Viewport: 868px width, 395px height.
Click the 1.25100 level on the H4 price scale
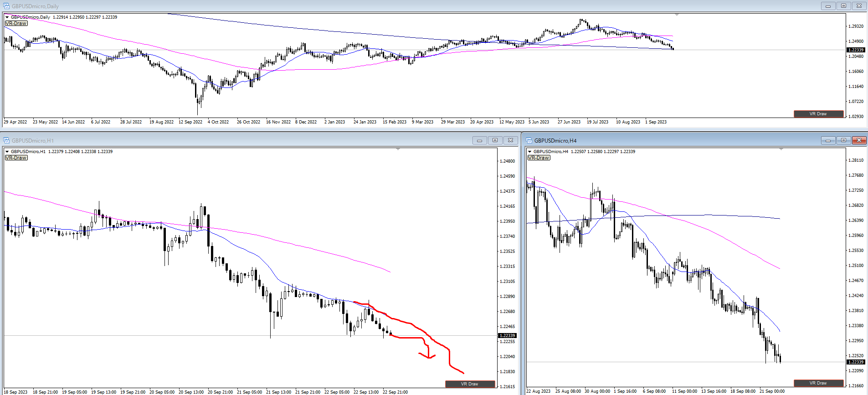point(856,266)
